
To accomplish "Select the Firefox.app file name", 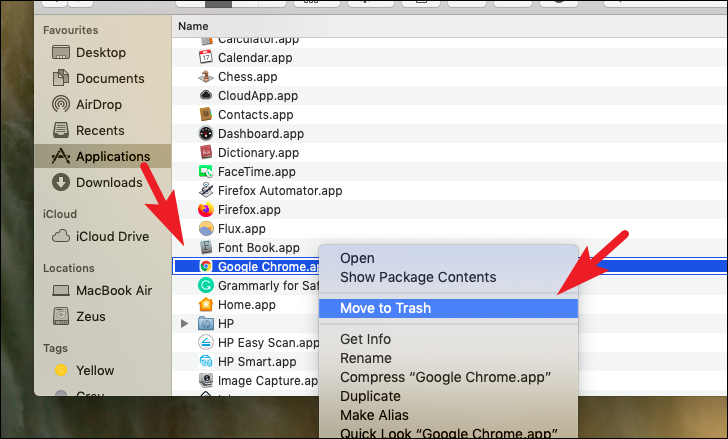I will pos(249,210).
